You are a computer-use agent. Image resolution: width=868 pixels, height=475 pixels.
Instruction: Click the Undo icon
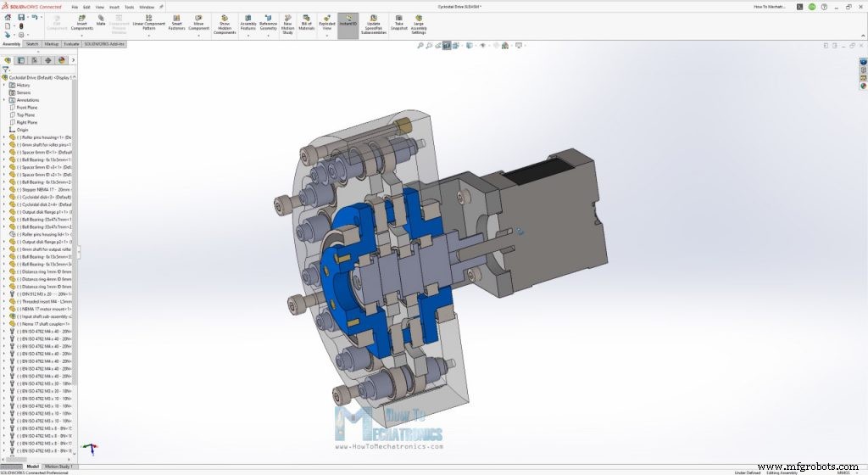[34, 17]
